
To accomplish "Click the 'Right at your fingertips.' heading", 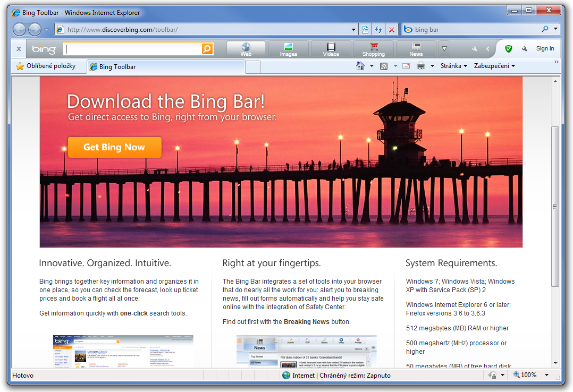I will (x=272, y=263).
